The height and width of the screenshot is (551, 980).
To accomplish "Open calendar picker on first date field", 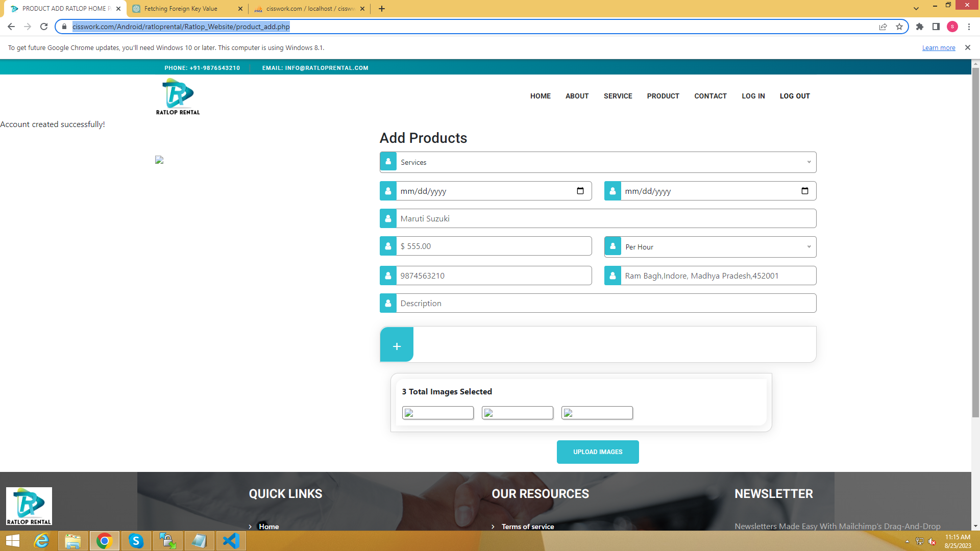I will (580, 191).
